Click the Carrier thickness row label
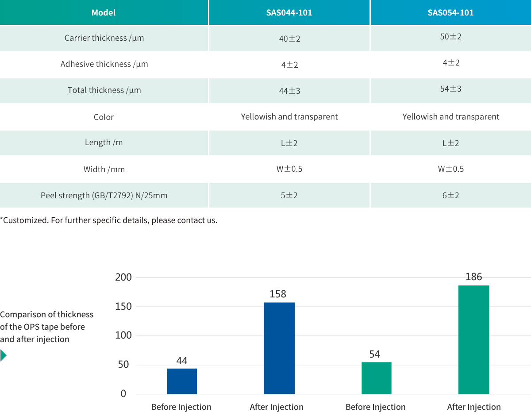The height and width of the screenshot is (420, 531). click(x=104, y=38)
